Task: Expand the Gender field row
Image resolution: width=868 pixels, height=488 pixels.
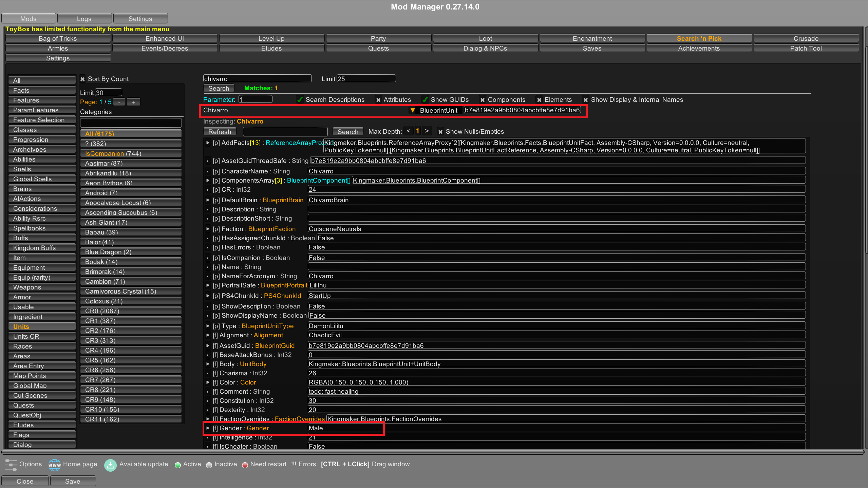Action: [x=208, y=428]
